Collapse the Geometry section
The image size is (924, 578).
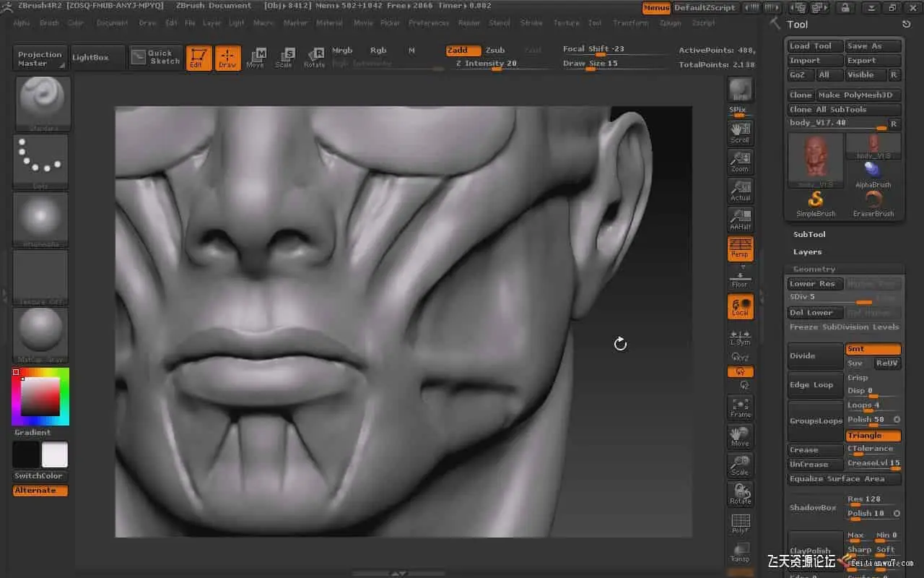[814, 269]
